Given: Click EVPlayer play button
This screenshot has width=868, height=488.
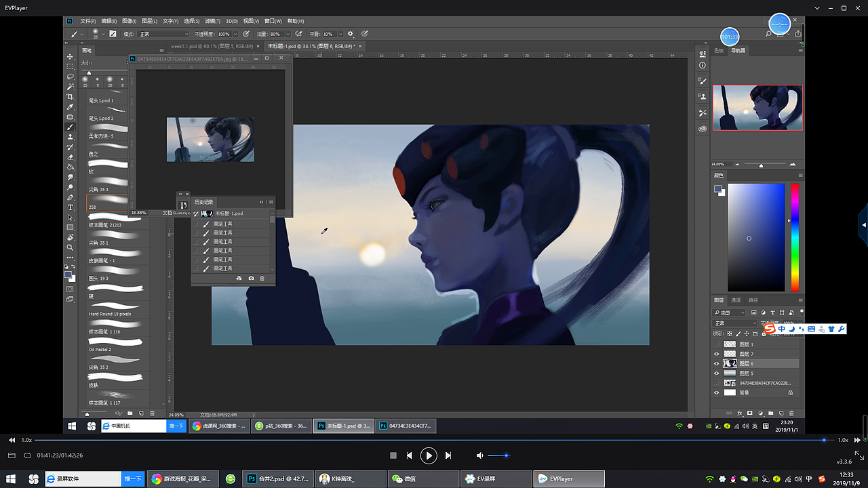Looking at the screenshot, I should click(x=429, y=455).
